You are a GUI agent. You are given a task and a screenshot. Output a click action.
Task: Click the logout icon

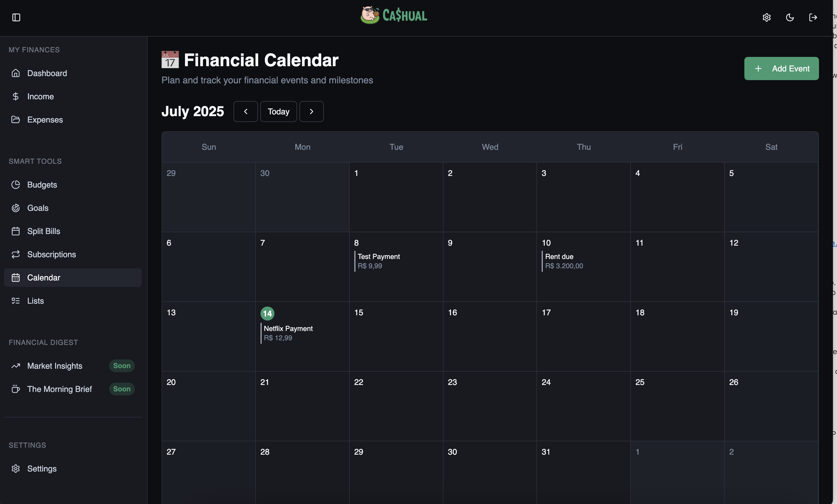[813, 17]
